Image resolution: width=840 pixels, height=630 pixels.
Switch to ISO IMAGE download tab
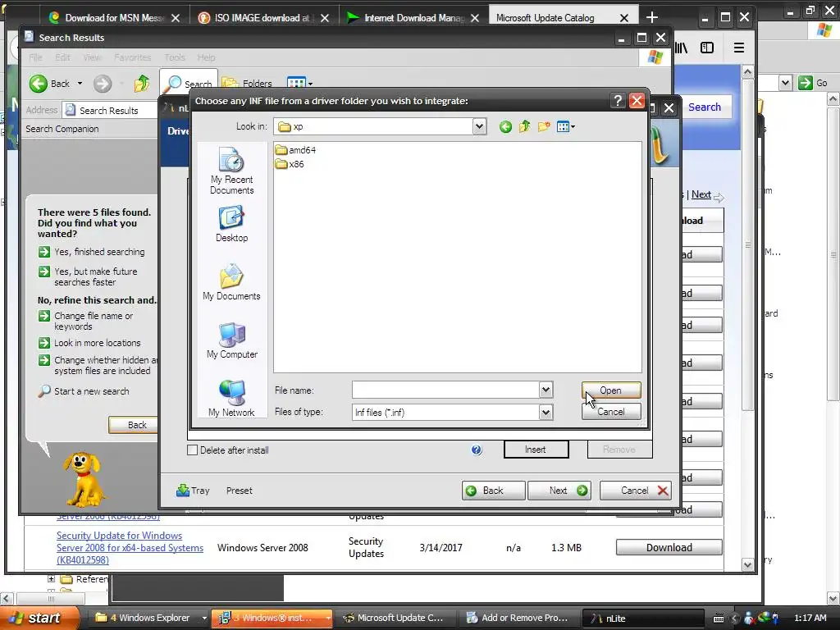(x=263, y=18)
